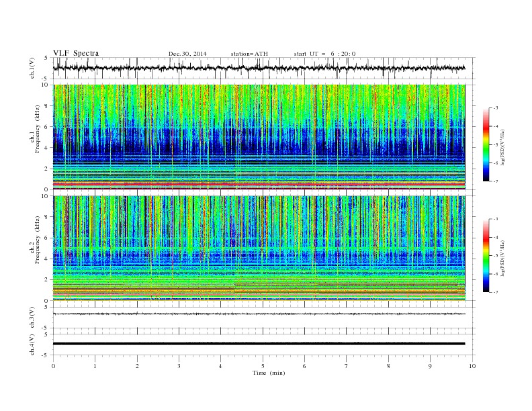Click the "ch.4(V)" axis label
532x411 pixels.
pyautogui.click(x=32, y=345)
